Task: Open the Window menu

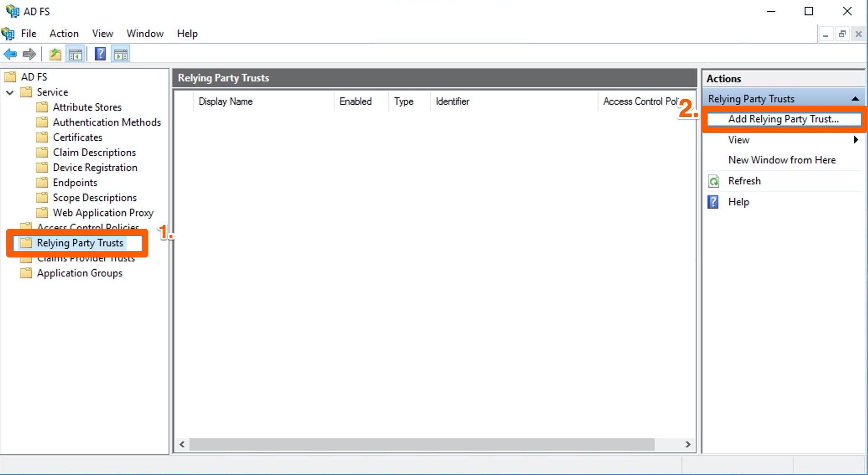Action: [x=145, y=34]
